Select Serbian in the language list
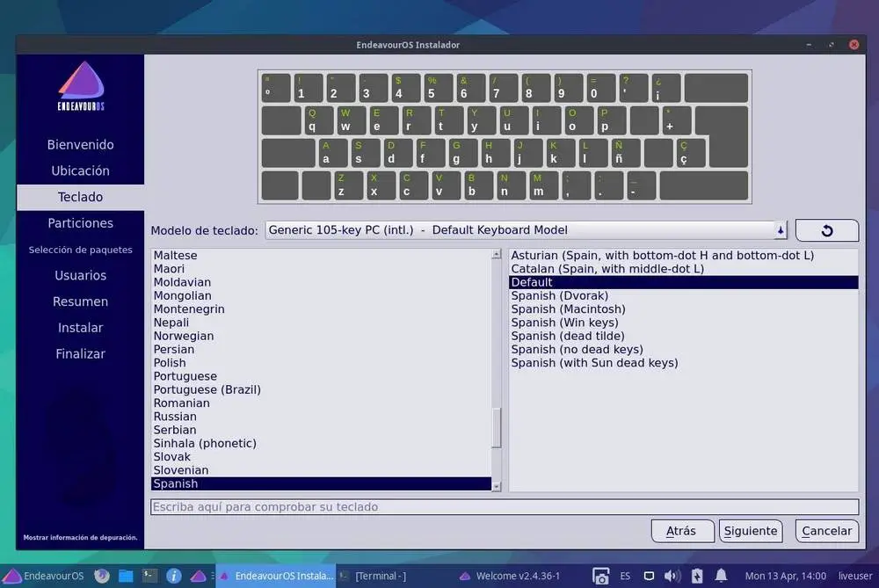879x588 pixels. 321,430
